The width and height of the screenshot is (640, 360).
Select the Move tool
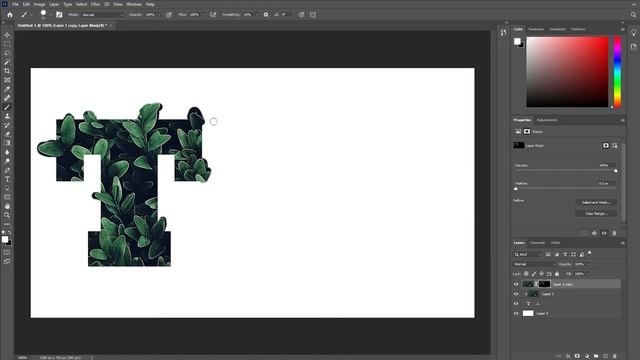pos(7,35)
